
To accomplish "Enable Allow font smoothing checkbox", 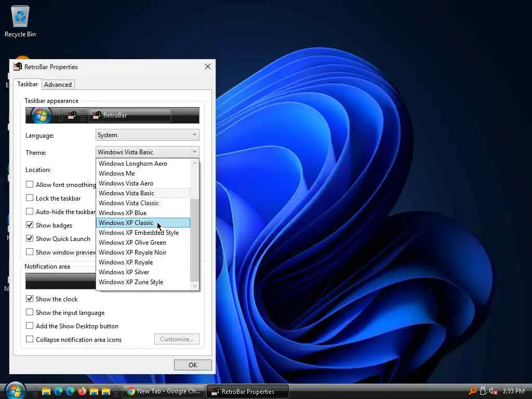I will coord(30,184).
